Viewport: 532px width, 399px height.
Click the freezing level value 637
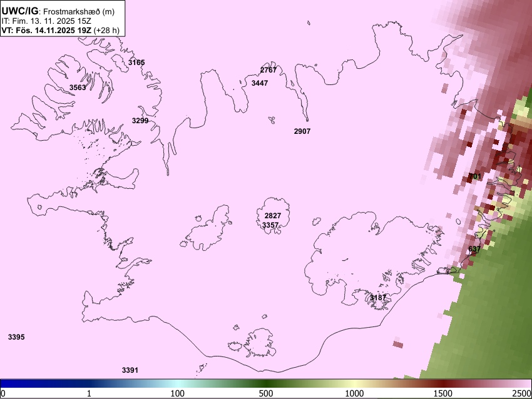(x=474, y=249)
